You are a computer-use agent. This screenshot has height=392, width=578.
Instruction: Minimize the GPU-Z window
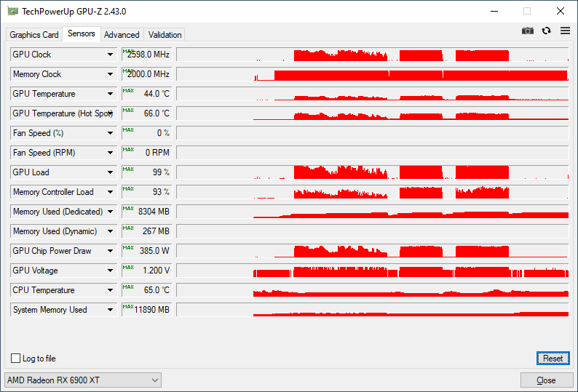pos(494,11)
